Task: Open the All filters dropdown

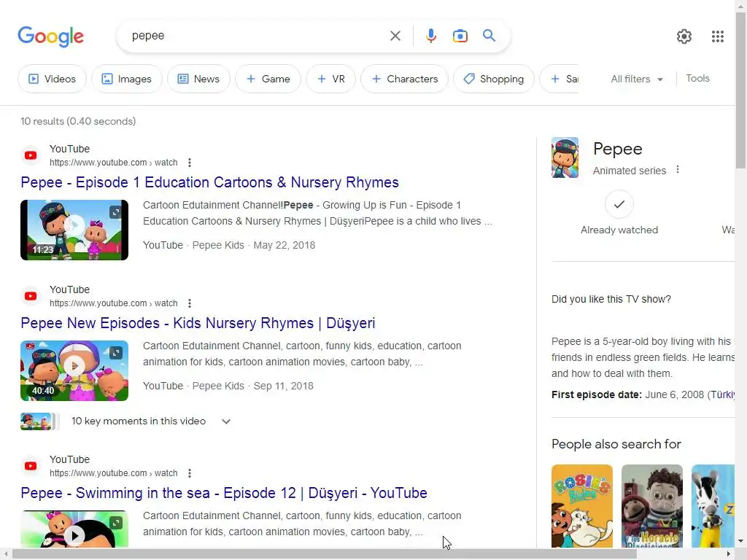Action: tap(636, 79)
